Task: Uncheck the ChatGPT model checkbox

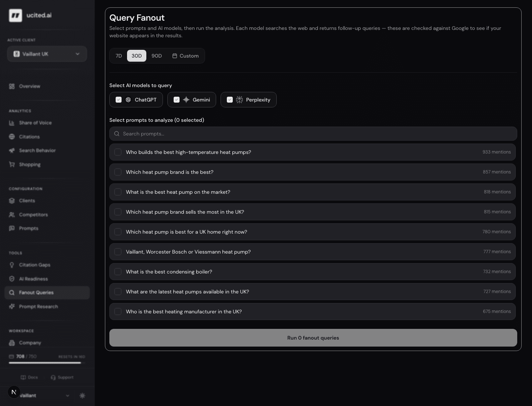Action: point(119,100)
